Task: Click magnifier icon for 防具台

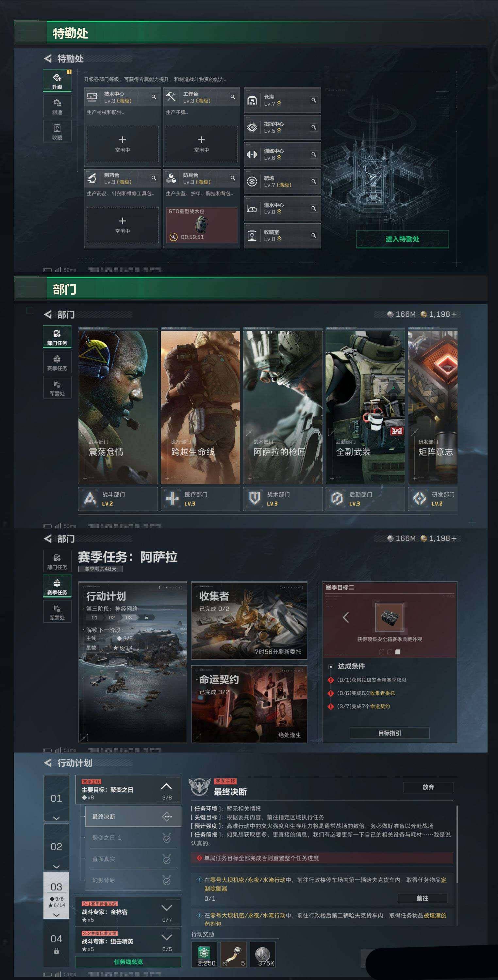Action: (x=233, y=178)
